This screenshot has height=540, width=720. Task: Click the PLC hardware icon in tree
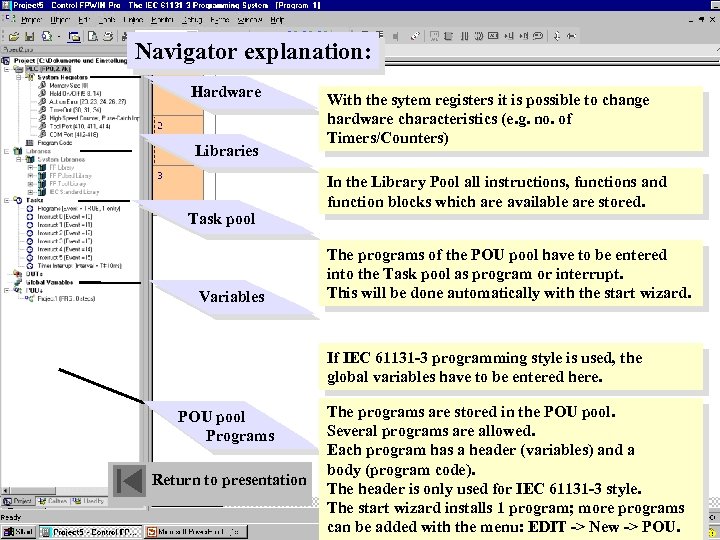pos(18,69)
